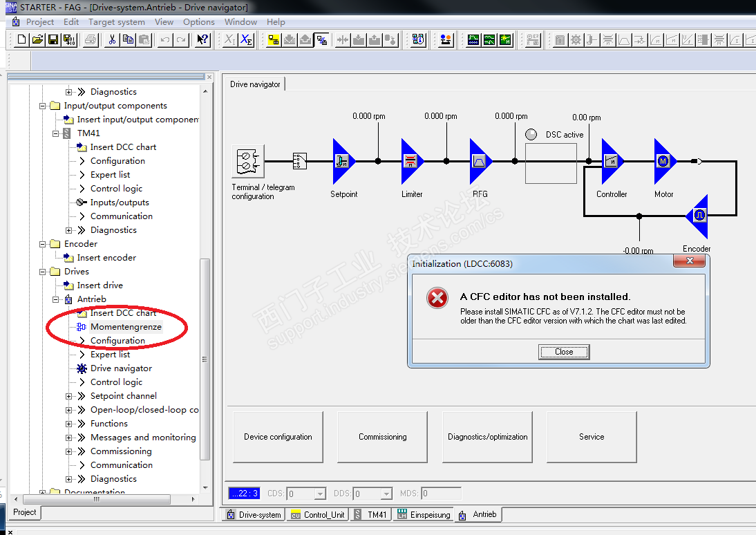Viewport: 756px width, 535px height.
Task: Close the project tree panel with the x
Action: point(209,77)
